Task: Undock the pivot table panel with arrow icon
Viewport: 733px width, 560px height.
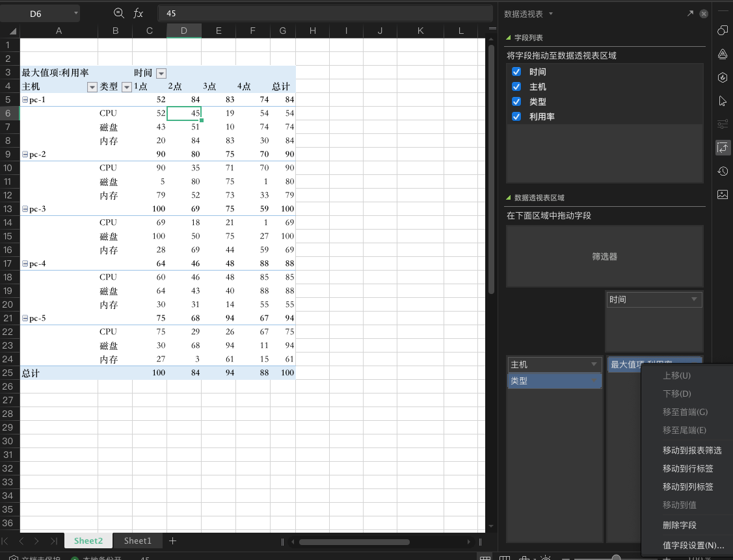Action: coord(690,14)
